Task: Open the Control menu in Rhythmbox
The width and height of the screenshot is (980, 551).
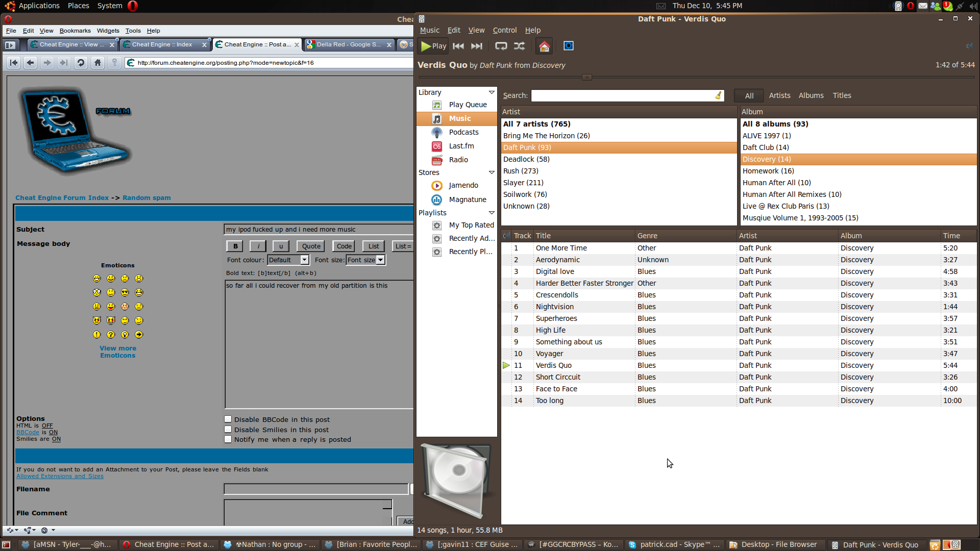Action: pyautogui.click(x=504, y=30)
